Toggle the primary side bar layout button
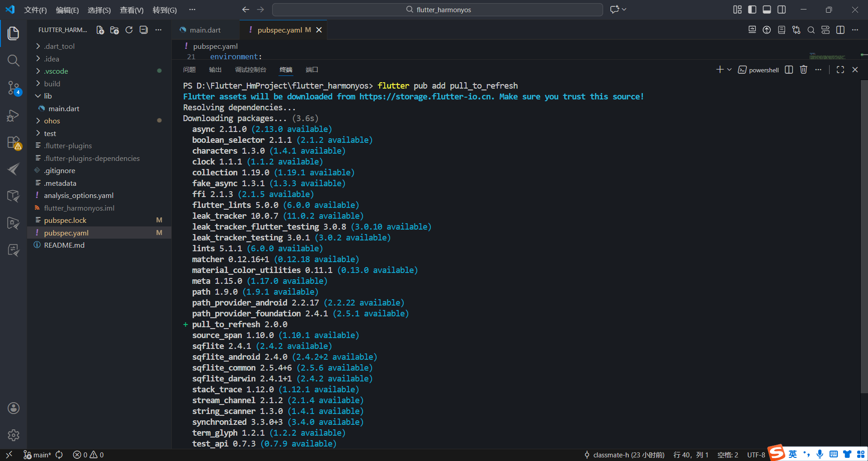Screen dimensions: 868x461 [752, 9]
